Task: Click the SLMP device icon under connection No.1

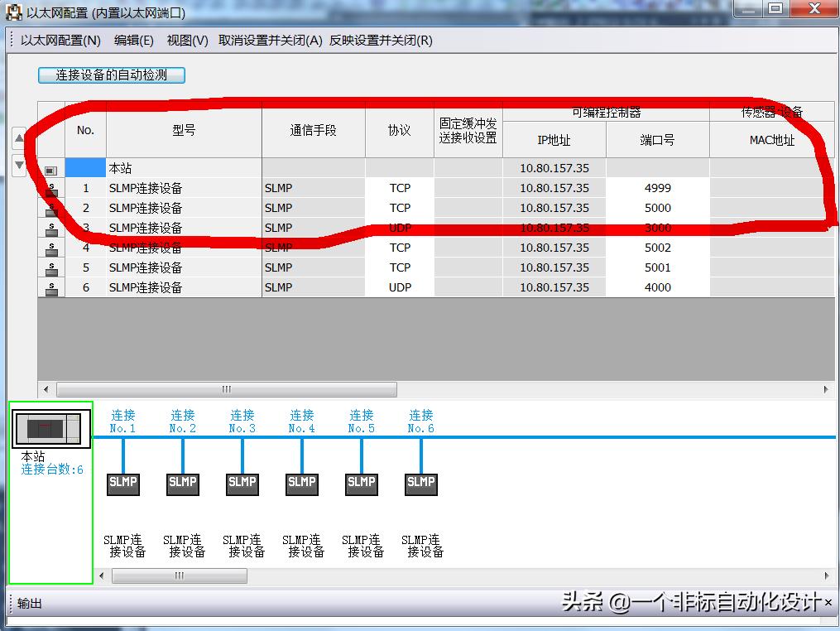Action: (122, 483)
